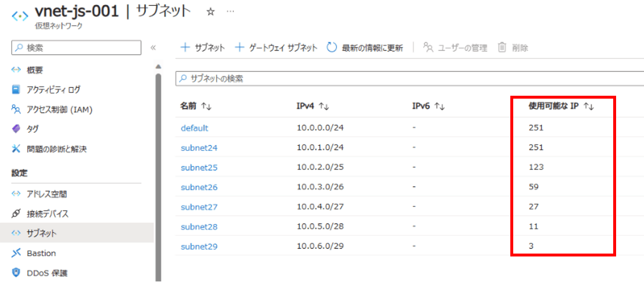Select the 10.0.2.0/25 cell

[320, 167]
